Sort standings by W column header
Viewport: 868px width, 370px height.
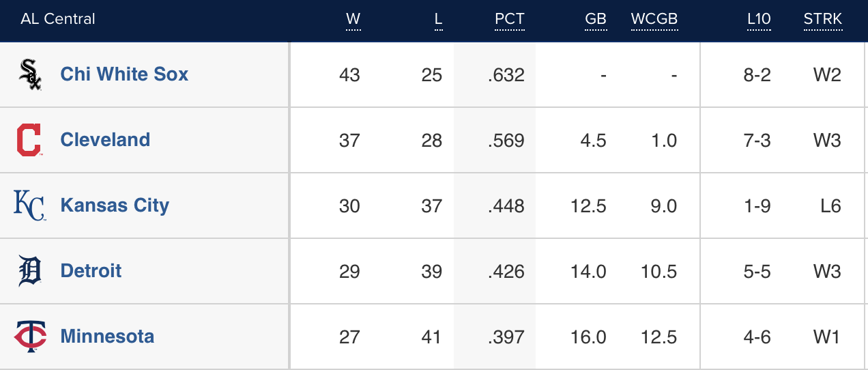[353, 19]
